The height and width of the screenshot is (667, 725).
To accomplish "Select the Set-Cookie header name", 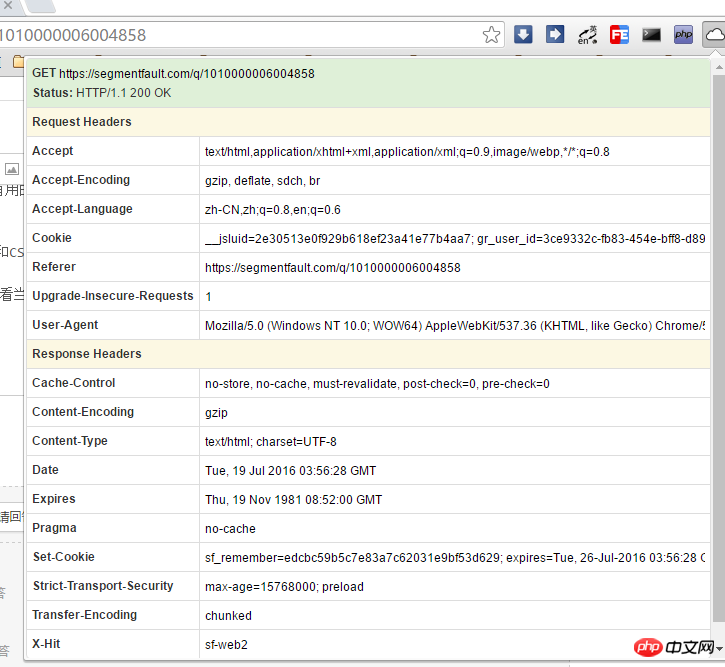I will click(x=63, y=557).
